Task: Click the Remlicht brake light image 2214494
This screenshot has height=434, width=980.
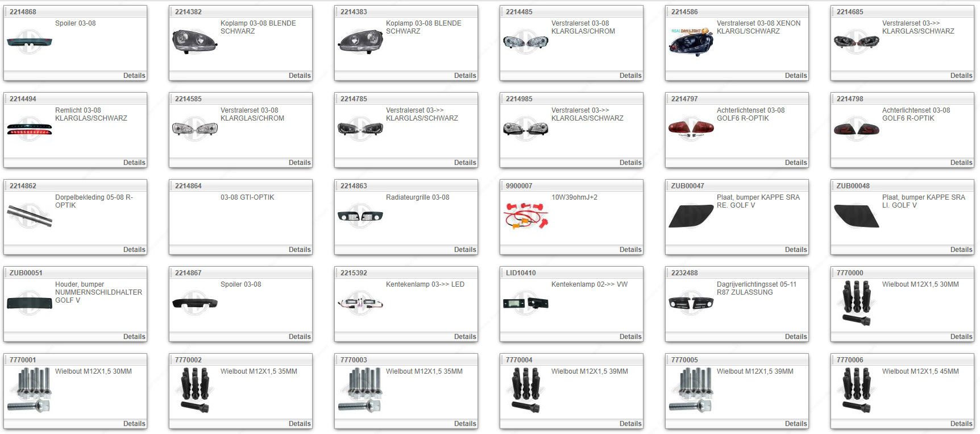Action: pyautogui.click(x=30, y=129)
